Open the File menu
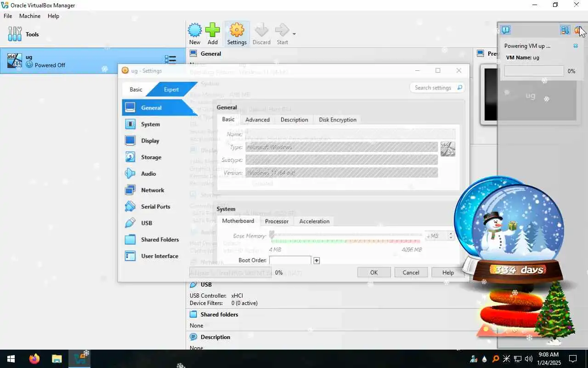 8,16
